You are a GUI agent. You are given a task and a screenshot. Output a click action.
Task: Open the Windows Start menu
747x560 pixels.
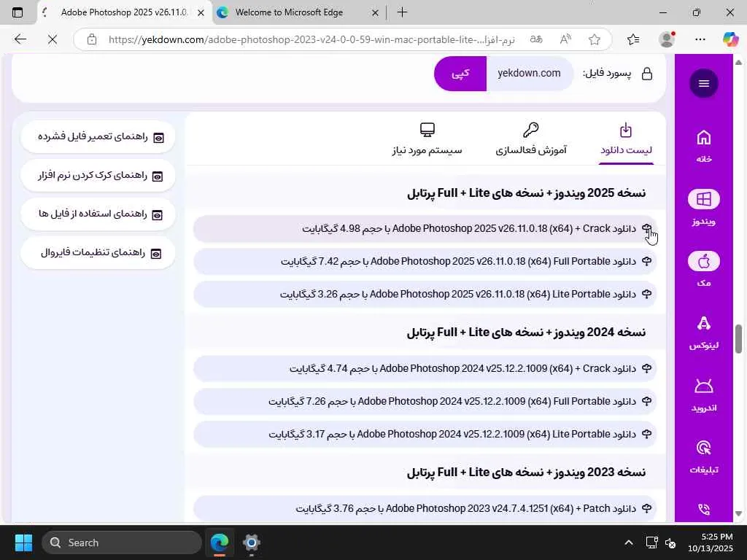tap(23, 542)
